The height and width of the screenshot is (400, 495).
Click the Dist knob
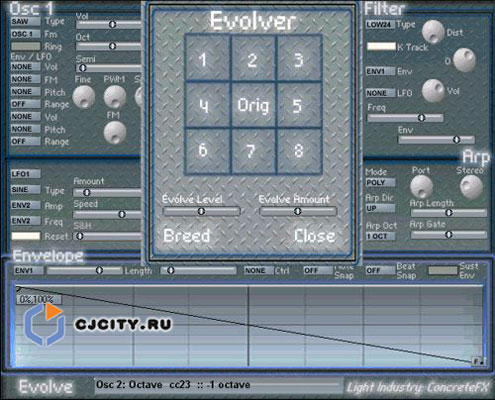pyautogui.click(x=433, y=32)
